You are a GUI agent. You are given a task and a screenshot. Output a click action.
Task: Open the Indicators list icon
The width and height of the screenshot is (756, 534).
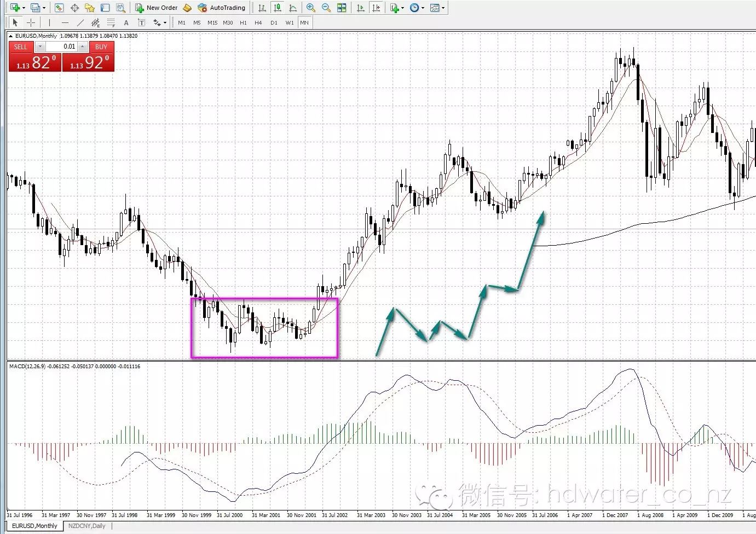pos(395,8)
